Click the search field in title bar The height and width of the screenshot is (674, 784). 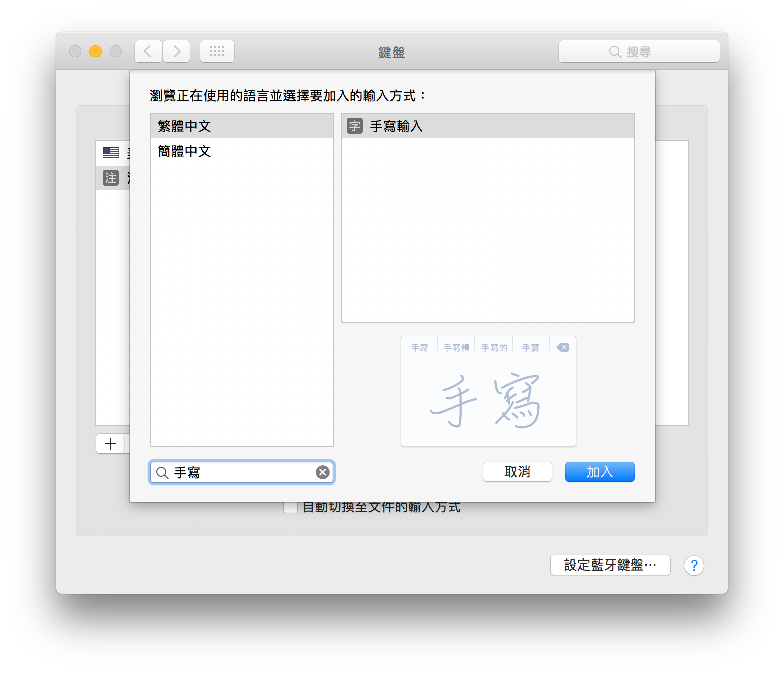coord(639,51)
